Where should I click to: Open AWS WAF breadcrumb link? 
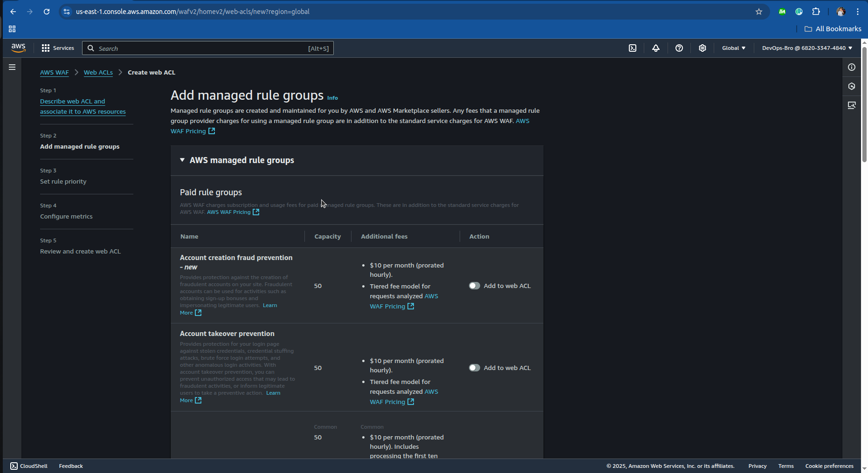pyautogui.click(x=55, y=72)
